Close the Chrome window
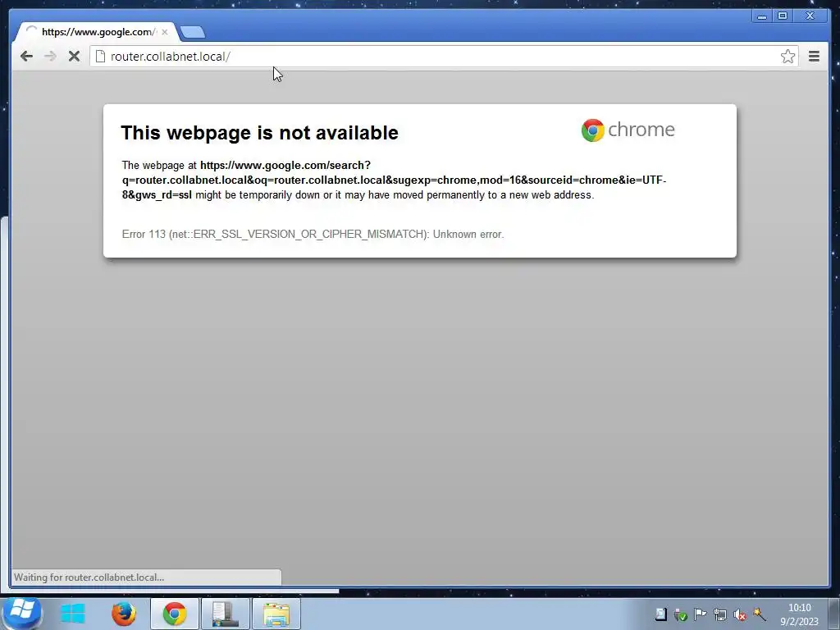This screenshot has width=840, height=630. [x=810, y=16]
